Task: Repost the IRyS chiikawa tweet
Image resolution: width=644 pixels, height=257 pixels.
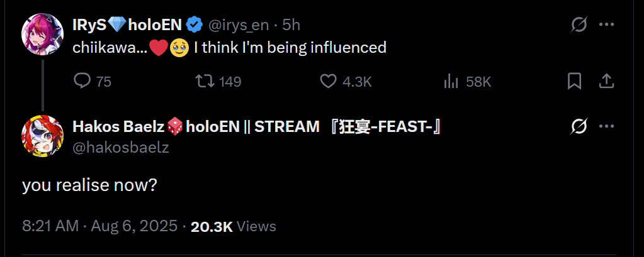Action: click(205, 81)
